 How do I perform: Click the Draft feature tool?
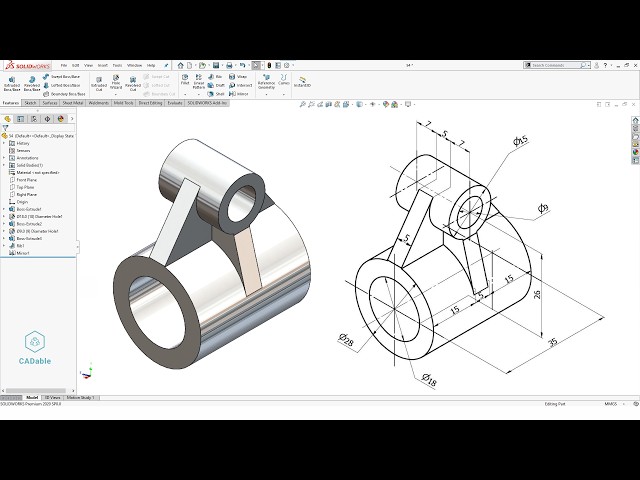tap(216, 85)
